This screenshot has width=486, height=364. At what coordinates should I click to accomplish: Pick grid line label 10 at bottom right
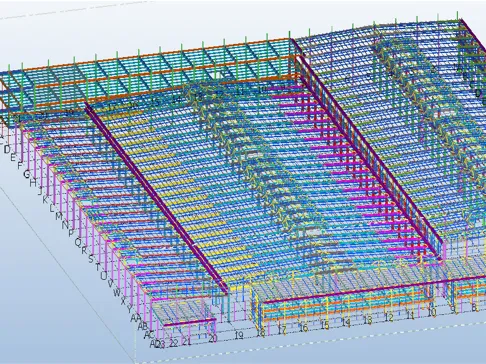[432, 312]
